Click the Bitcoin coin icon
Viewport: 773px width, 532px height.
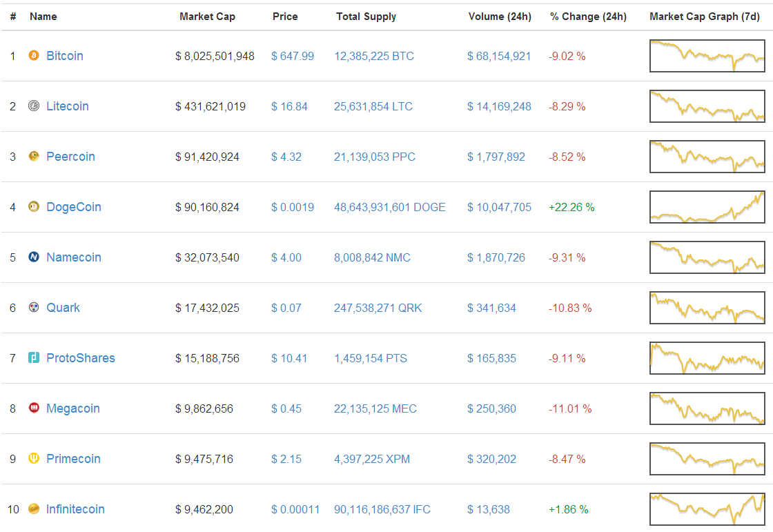[x=34, y=56]
